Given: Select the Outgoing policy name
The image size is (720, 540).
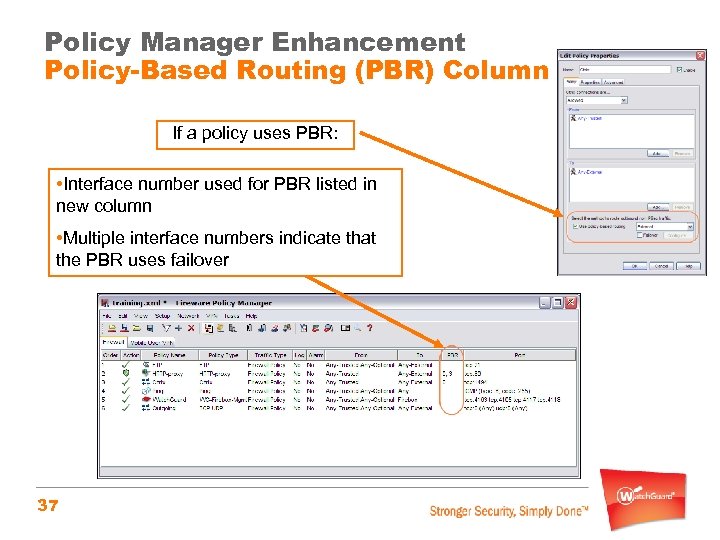Looking at the screenshot, I should tap(164, 408).
